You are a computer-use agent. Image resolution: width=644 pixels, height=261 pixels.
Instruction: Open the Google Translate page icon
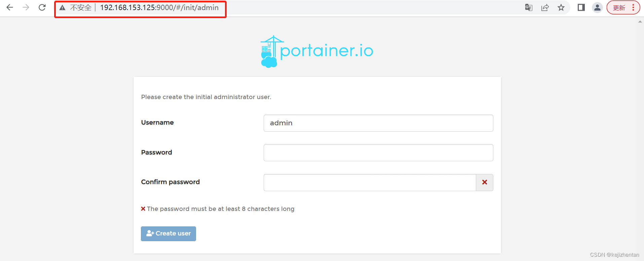coord(529,7)
